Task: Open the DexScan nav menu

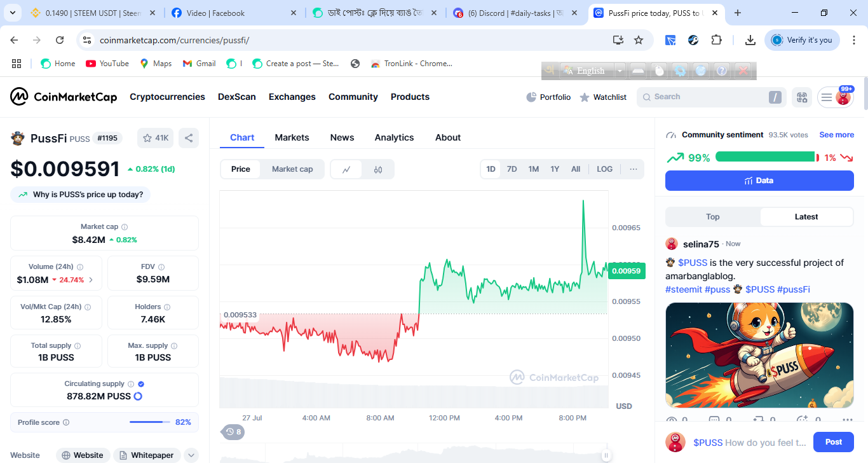Action: [x=237, y=97]
